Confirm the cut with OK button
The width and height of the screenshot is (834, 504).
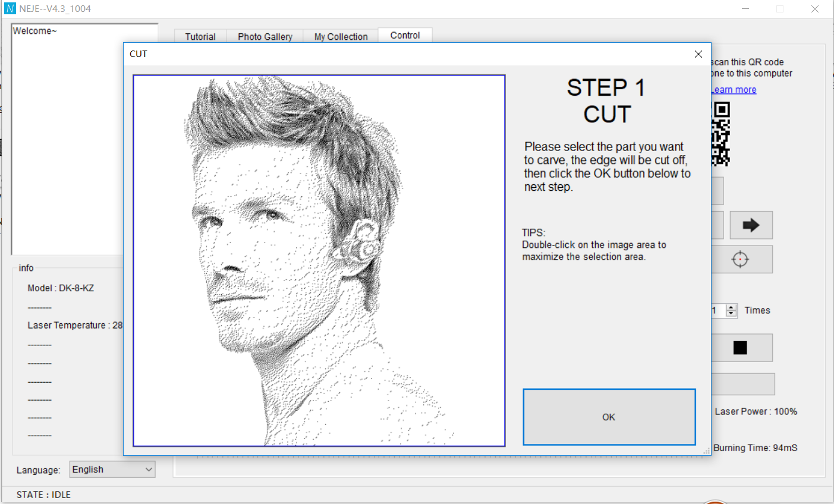[x=609, y=417]
